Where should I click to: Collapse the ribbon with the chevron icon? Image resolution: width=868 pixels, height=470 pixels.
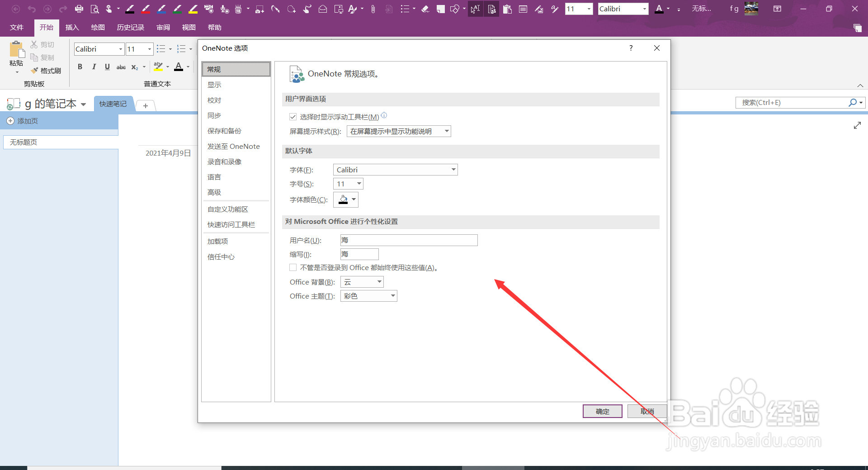click(860, 85)
